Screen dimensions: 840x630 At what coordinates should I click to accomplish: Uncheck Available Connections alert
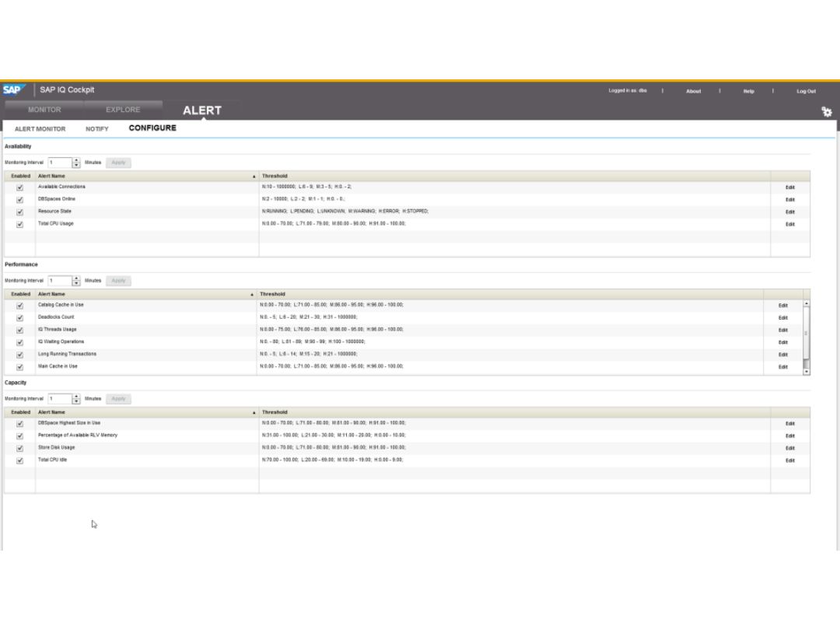pyautogui.click(x=19, y=187)
